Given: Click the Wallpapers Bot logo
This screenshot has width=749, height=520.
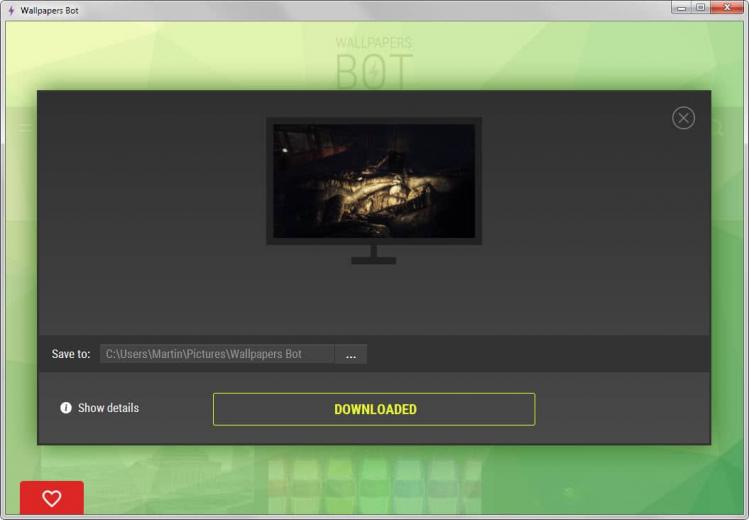Looking at the screenshot, I should pos(374,63).
